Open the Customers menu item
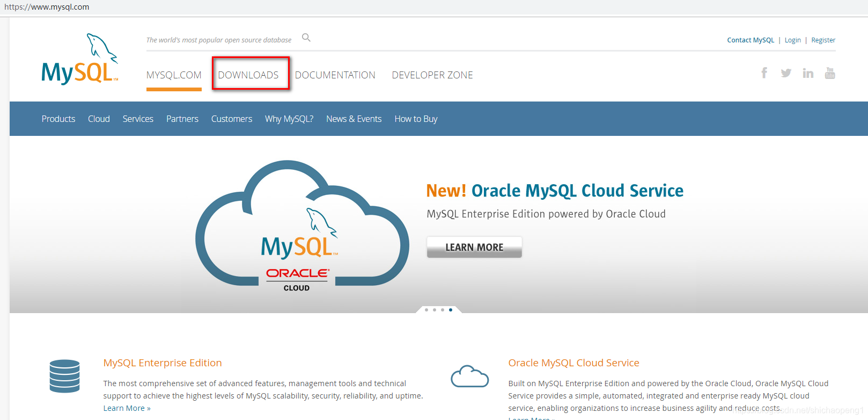The image size is (868, 420). 232,119
